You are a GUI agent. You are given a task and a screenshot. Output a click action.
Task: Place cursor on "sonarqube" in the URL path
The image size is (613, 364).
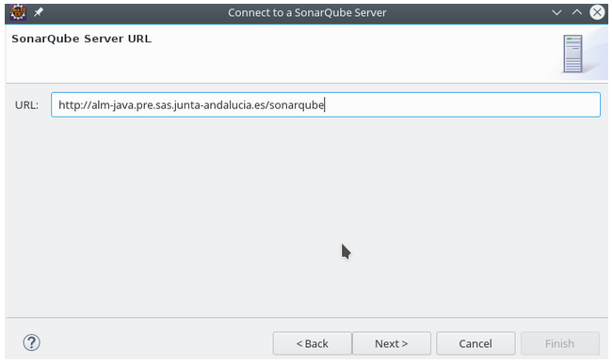click(x=297, y=106)
